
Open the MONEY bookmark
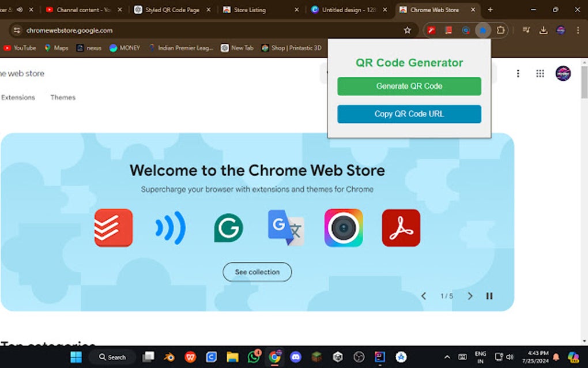coord(125,48)
